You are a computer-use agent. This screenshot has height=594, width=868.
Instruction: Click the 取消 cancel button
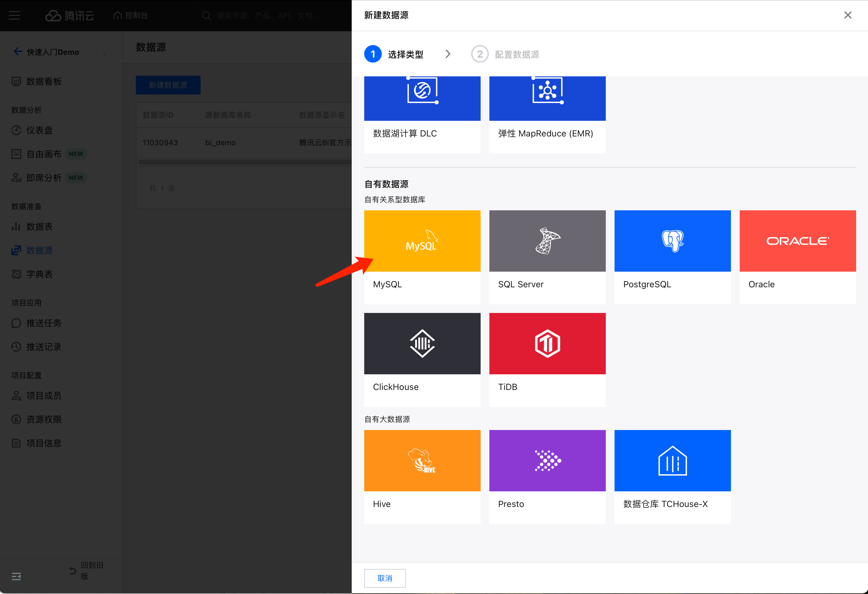(385, 578)
